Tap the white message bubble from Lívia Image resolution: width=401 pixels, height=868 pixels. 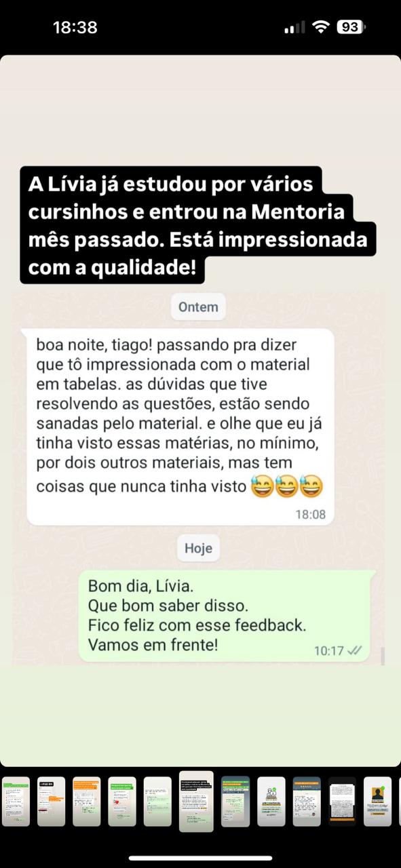[180, 427]
